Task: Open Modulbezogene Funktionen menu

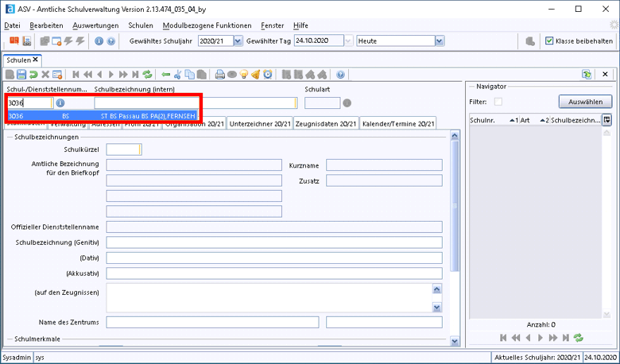Action: click(x=207, y=25)
